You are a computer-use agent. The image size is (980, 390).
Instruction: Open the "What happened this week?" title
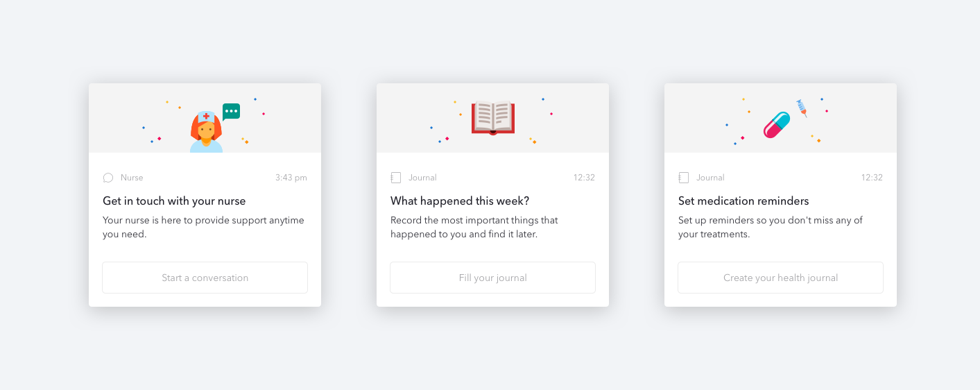point(460,201)
